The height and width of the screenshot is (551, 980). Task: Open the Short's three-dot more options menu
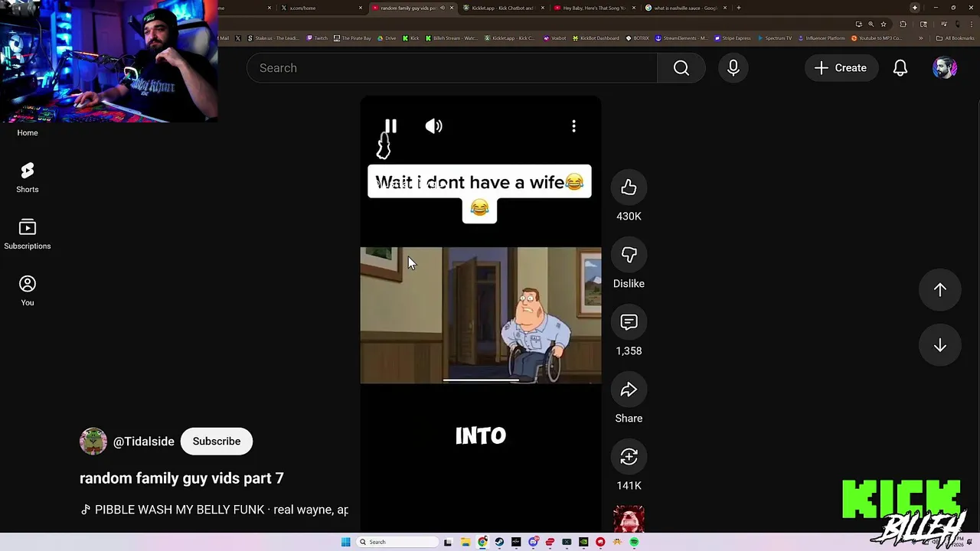click(573, 126)
